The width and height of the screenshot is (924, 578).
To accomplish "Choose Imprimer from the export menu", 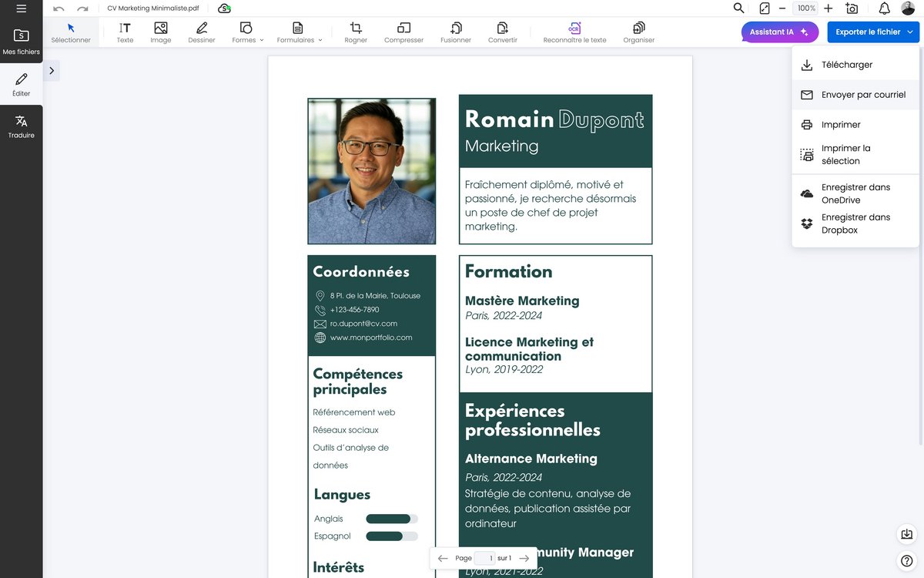I will 855,125.
